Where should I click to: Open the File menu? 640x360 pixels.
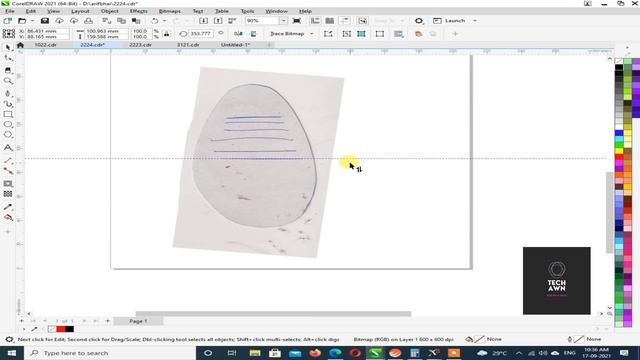tap(9, 11)
